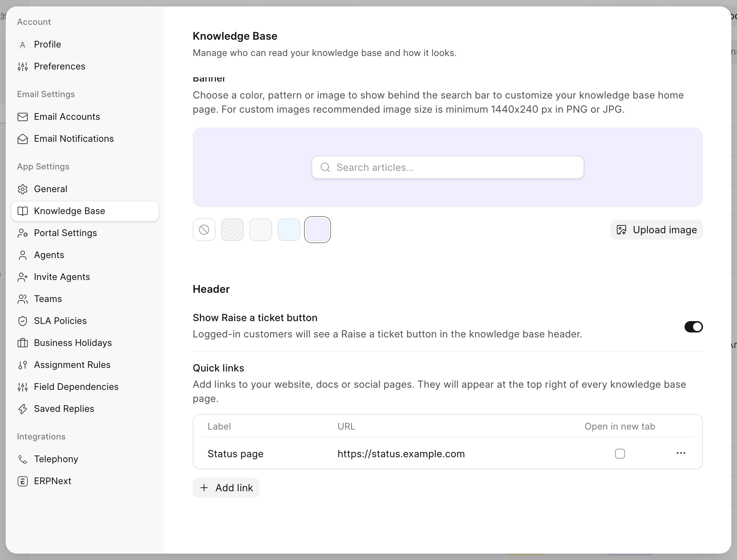Click the Invite Agents user-plus icon

coord(23,277)
